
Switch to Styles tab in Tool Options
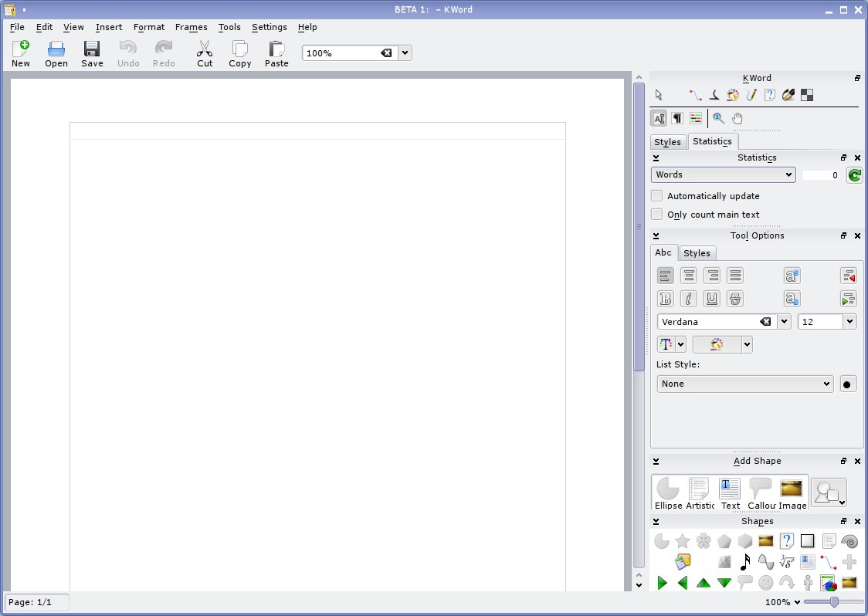(x=697, y=253)
